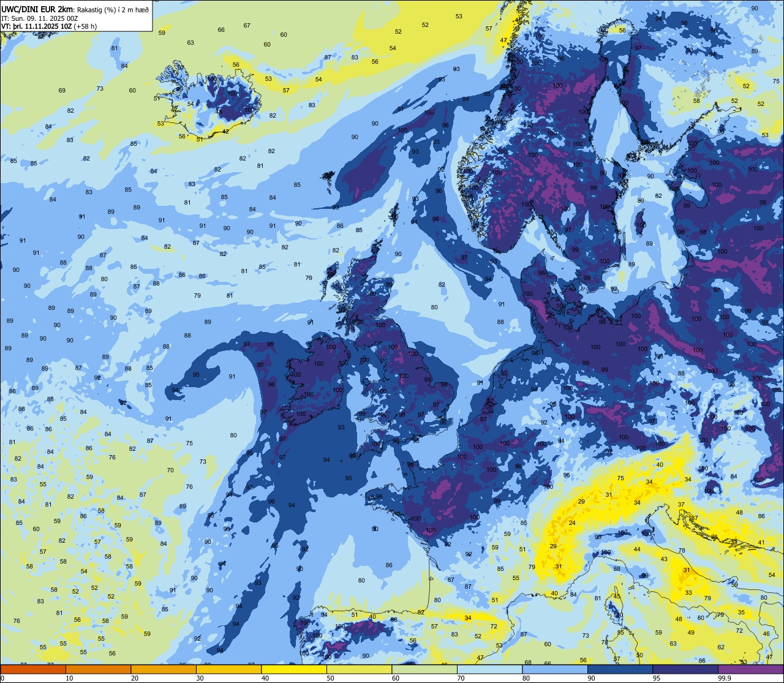Click the 40–50% bright yellow legend swatch
Image resolution: width=784 pixels, height=683 pixels.
(294, 670)
